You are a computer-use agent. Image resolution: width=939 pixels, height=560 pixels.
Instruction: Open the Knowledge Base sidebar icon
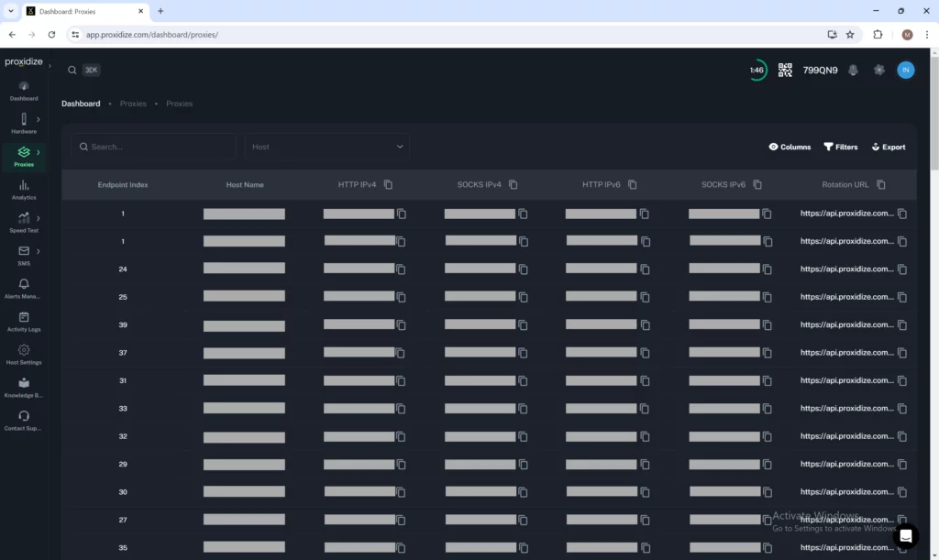(x=24, y=388)
